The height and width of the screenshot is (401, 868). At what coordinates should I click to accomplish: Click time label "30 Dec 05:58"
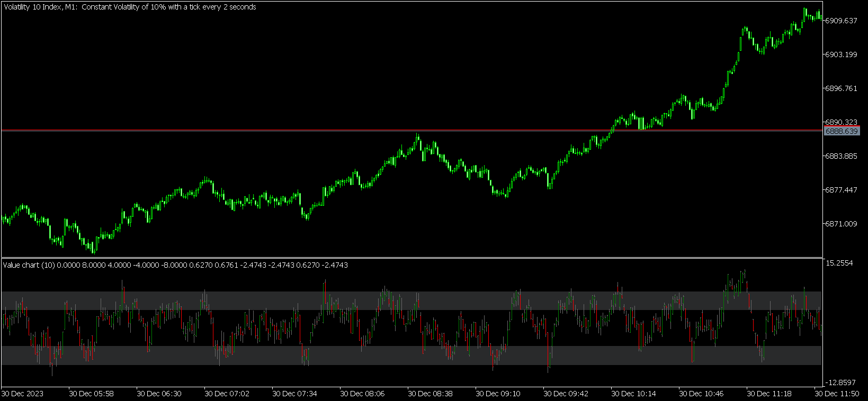click(92, 394)
